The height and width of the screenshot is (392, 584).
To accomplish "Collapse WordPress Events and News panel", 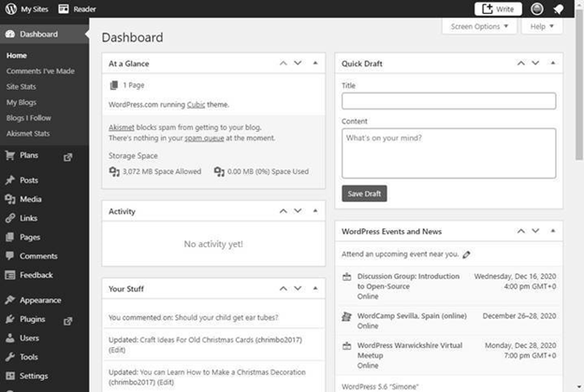I will coord(553,231).
